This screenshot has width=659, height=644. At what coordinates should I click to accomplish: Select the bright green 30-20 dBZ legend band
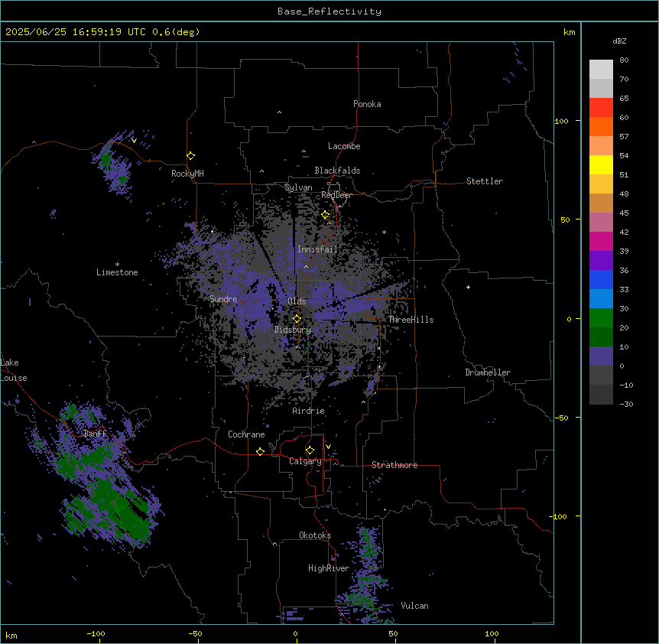(x=601, y=318)
